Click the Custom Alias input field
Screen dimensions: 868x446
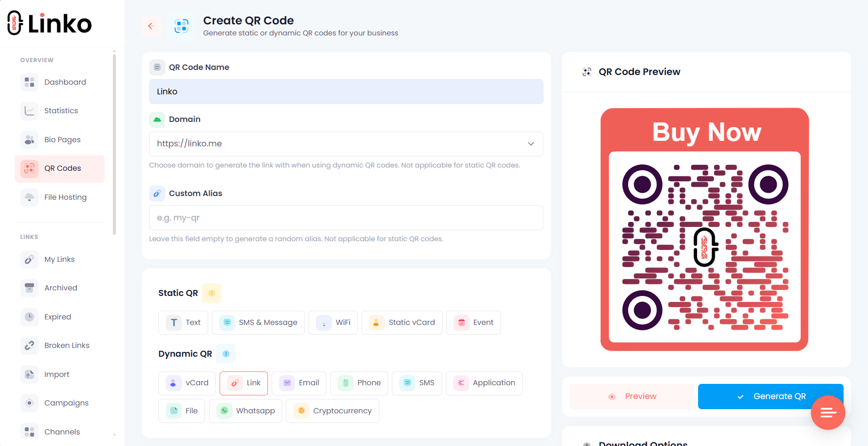[346, 218]
